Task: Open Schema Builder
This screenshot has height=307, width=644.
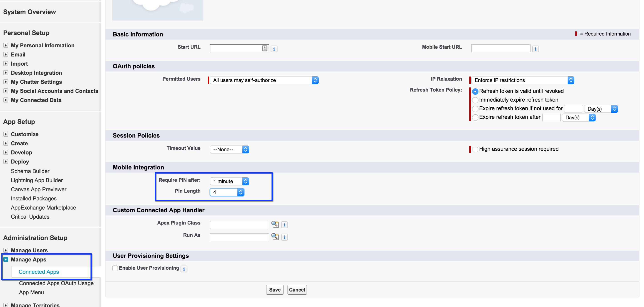Action: pos(30,171)
